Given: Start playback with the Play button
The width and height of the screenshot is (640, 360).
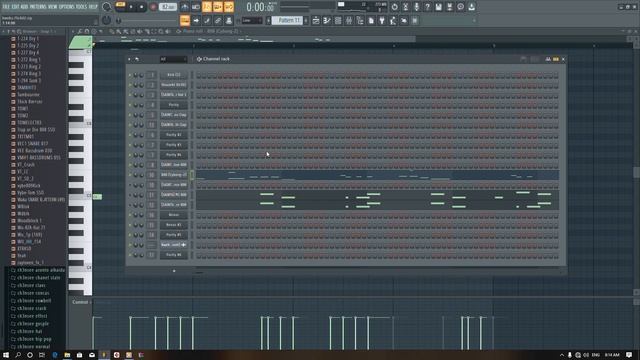Looking at the screenshot, I should tap(131, 7).
